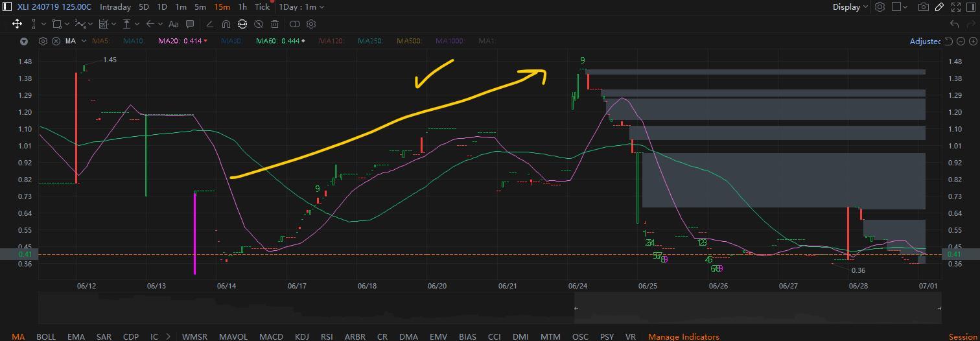Screen dimensions: 980x341
Task: Switch to Intraday timeframe
Action: coord(115,6)
